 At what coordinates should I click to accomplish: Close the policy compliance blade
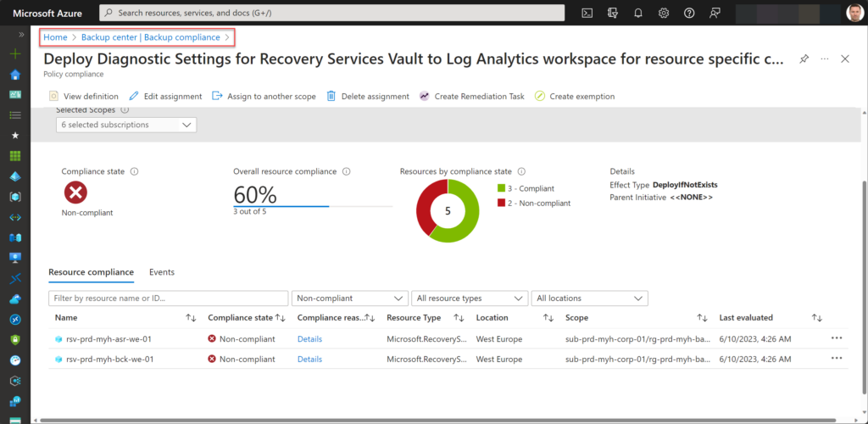click(845, 59)
